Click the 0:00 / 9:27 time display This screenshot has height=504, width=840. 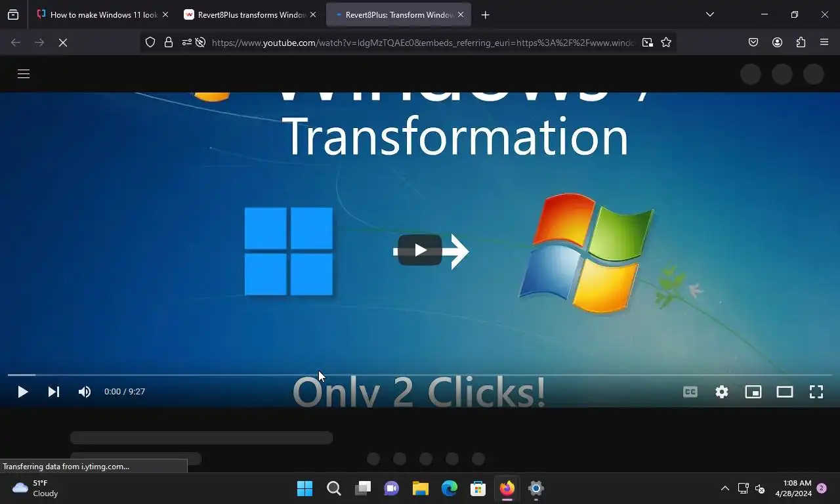[125, 392]
